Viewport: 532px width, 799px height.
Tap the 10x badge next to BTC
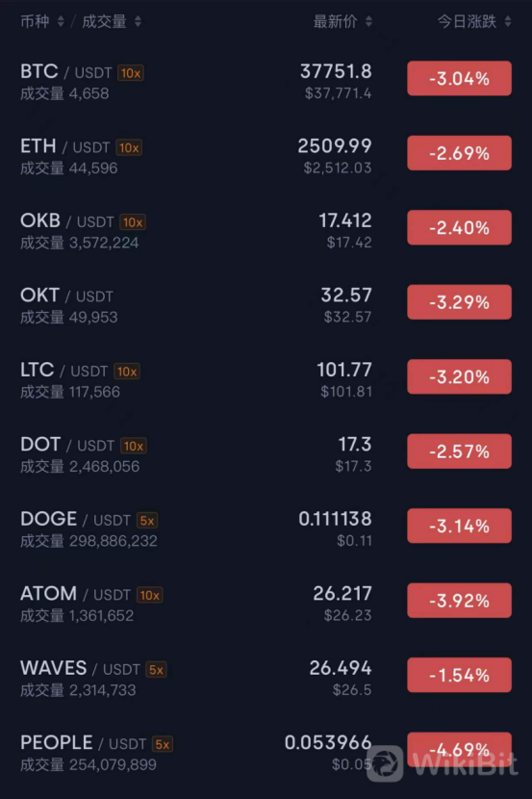(x=131, y=73)
